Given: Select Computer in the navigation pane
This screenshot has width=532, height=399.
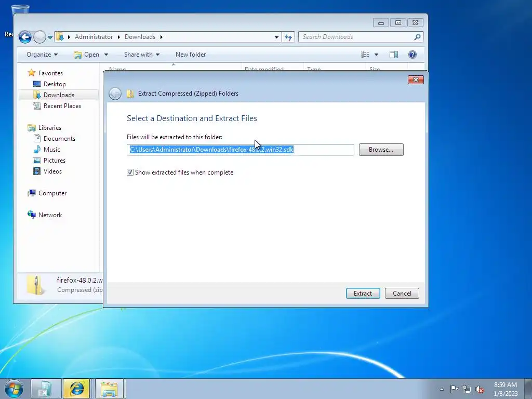Looking at the screenshot, I should 52,193.
